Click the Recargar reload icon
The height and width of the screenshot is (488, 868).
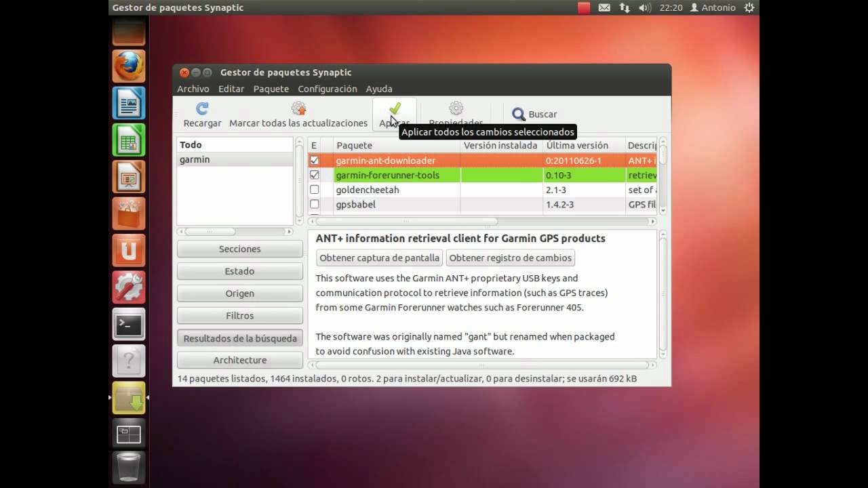click(x=202, y=108)
